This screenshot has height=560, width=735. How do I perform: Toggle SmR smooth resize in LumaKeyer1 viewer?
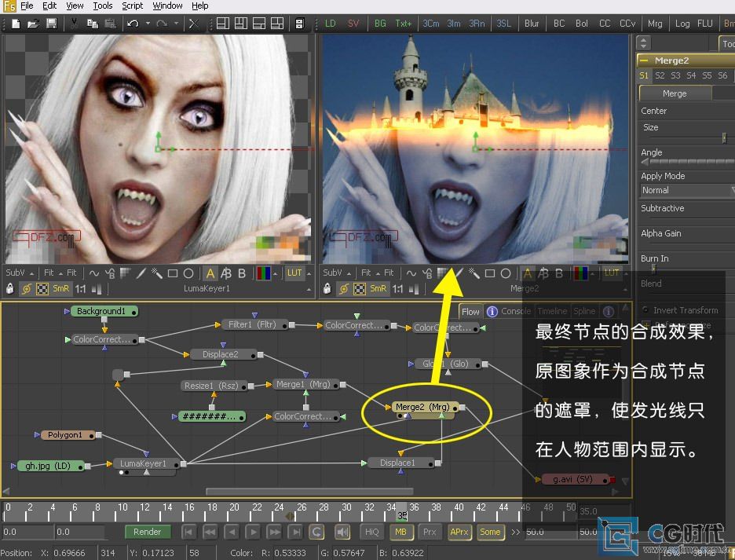pyautogui.click(x=61, y=289)
